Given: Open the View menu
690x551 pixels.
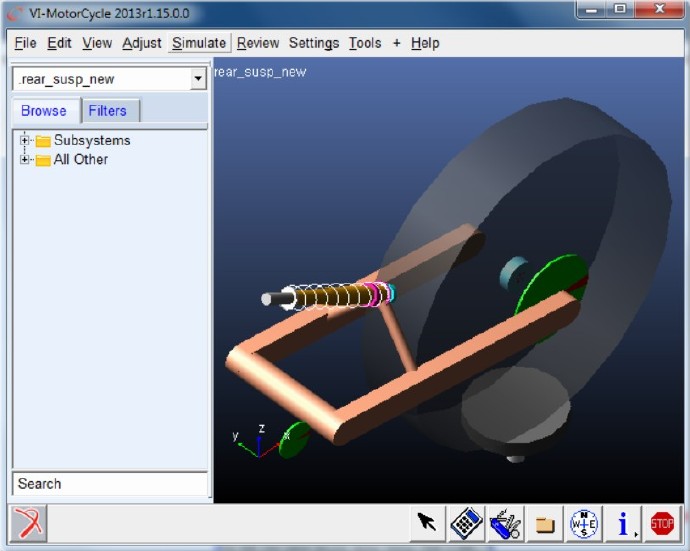Looking at the screenshot, I should coord(97,43).
